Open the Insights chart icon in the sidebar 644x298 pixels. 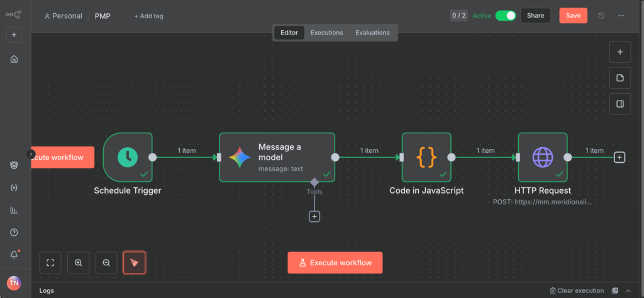click(x=14, y=211)
